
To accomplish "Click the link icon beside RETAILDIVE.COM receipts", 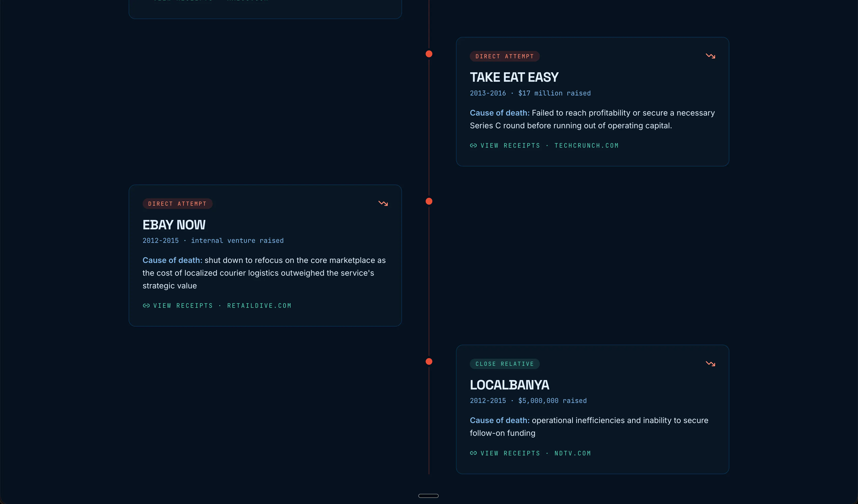I will (146, 306).
